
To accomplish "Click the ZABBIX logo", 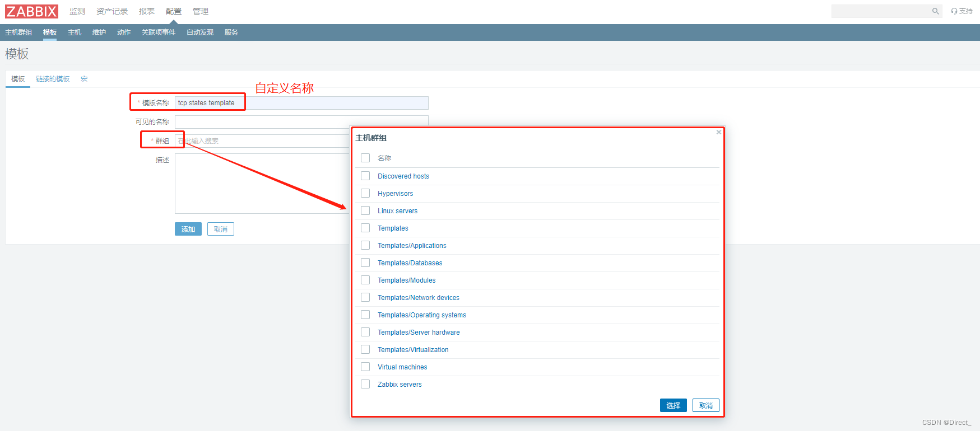I will pyautogui.click(x=32, y=11).
